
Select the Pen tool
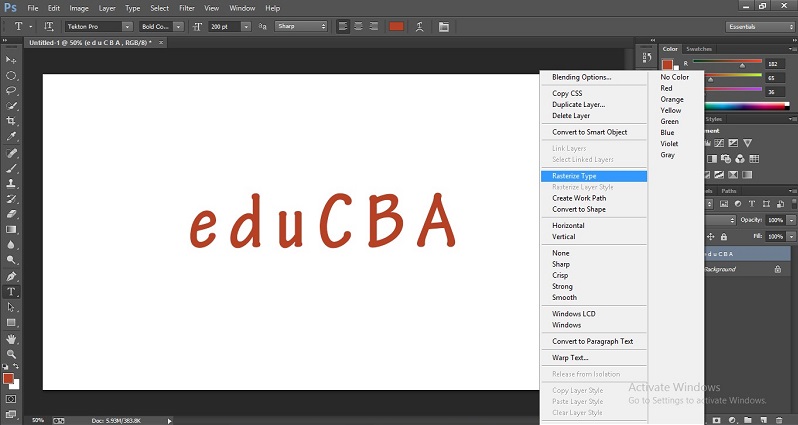coord(12,276)
